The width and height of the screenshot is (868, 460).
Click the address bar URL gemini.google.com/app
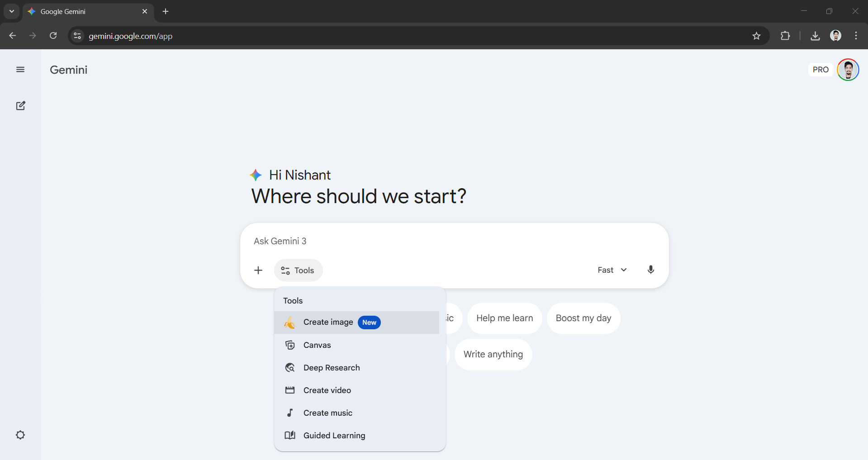click(130, 36)
